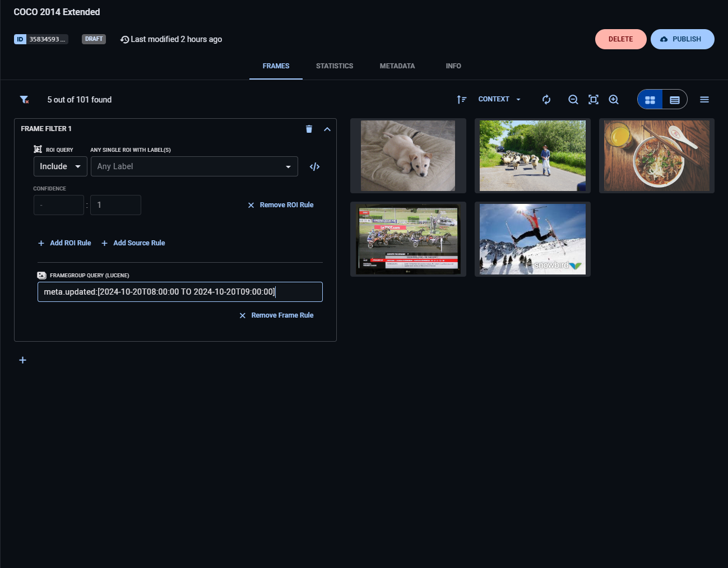This screenshot has height=568, width=728.
Task: Delete Frame Filter 1 with trash icon
Action: tap(309, 129)
